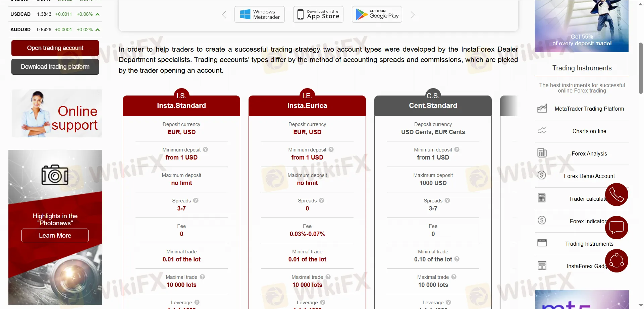Open the Download on the App Store button
The height and width of the screenshot is (309, 644).
point(318,14)
